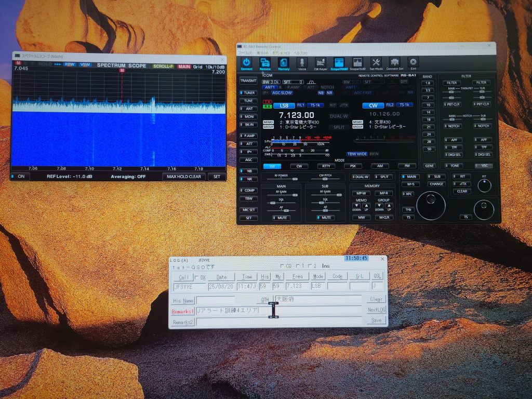Click Save in the log window
The image size is (532, 399).
click(376, 321)
